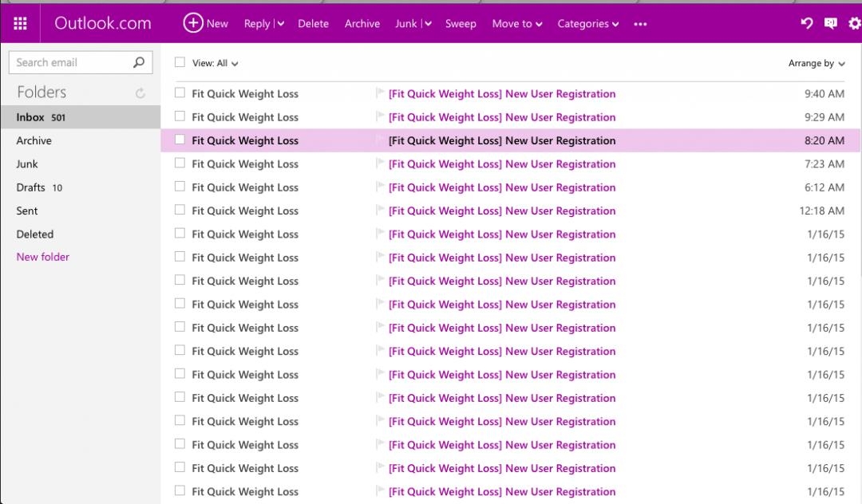Click the New folder link

(x=43, y=257)
